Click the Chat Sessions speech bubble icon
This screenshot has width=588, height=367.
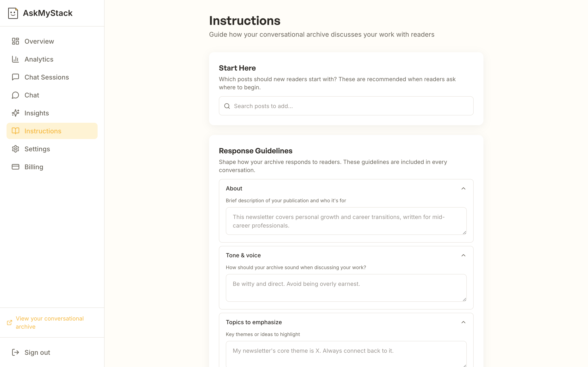(15, 77)
